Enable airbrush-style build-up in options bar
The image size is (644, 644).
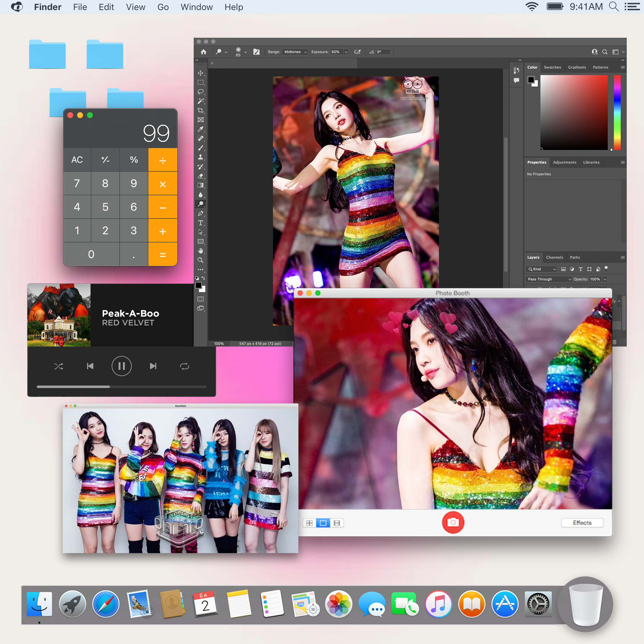coord(357,52)
